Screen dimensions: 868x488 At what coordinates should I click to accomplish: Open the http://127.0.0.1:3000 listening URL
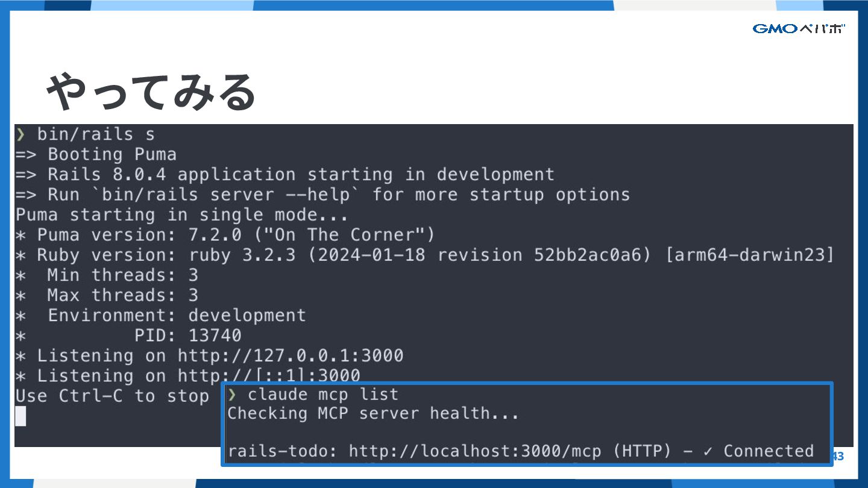coord(290,355)
